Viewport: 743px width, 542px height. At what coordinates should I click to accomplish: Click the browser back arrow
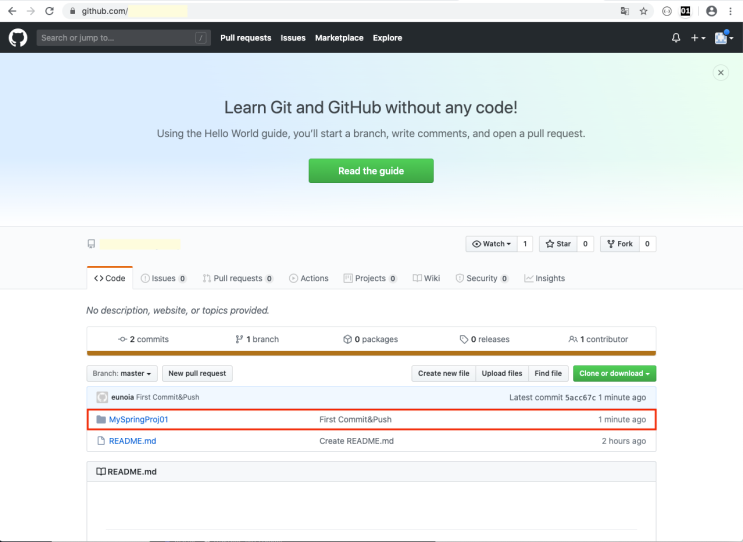[x=12, y=11]
